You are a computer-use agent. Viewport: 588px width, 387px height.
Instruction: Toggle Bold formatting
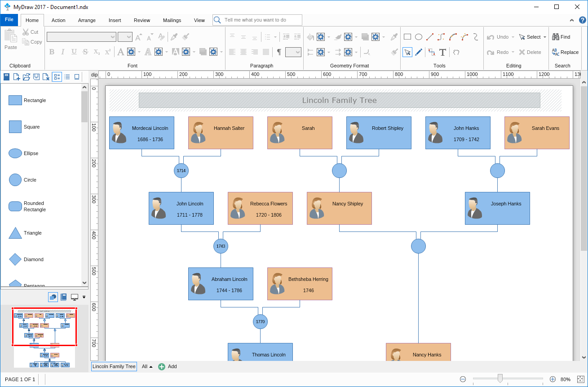pyautogui.click(x=52, y=52)
